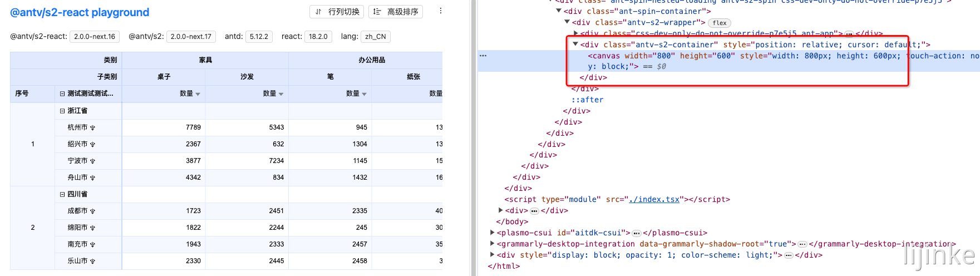This screenshot has height=276, width=980.
Task: Click the icon next to 乐山市
Action: click(92, 262)
